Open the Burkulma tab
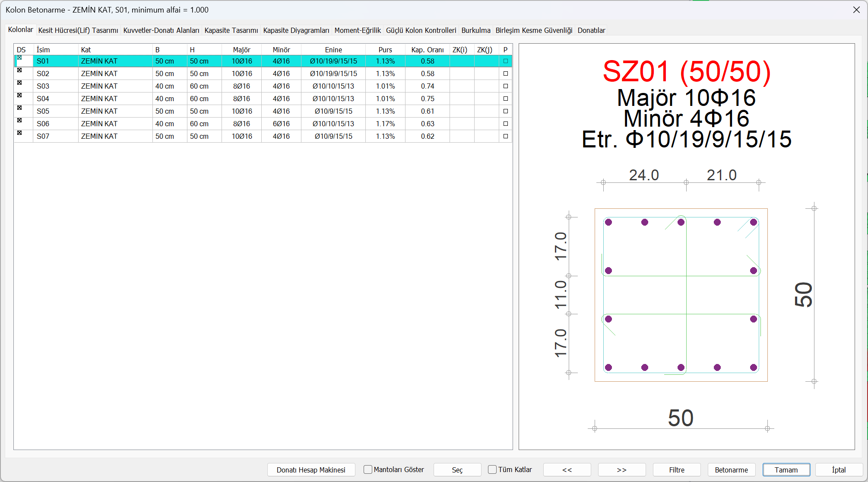This screenshot has width=868, height=482. (476, 30)
